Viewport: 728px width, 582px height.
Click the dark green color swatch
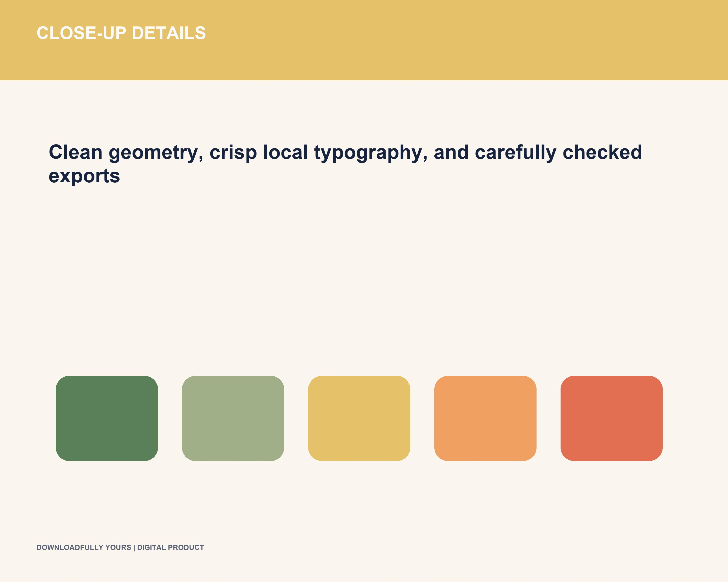(107, 418)
